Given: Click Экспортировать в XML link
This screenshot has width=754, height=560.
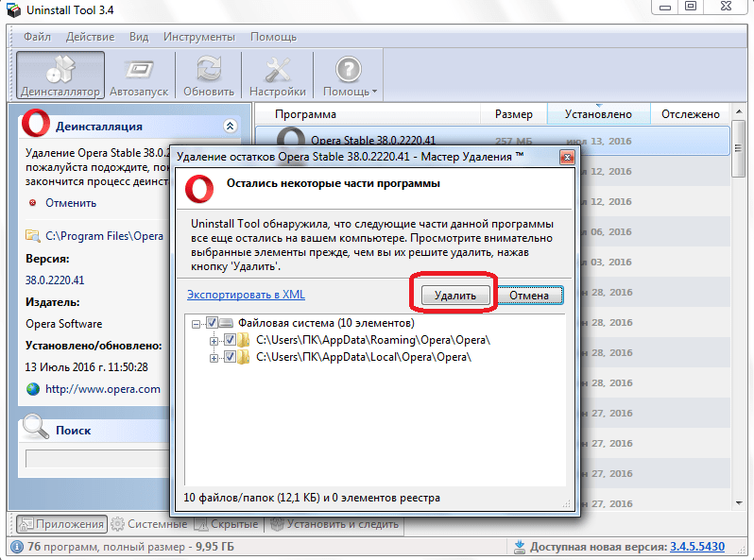Looking at the screenshot, I should click(x=246, y=295).
